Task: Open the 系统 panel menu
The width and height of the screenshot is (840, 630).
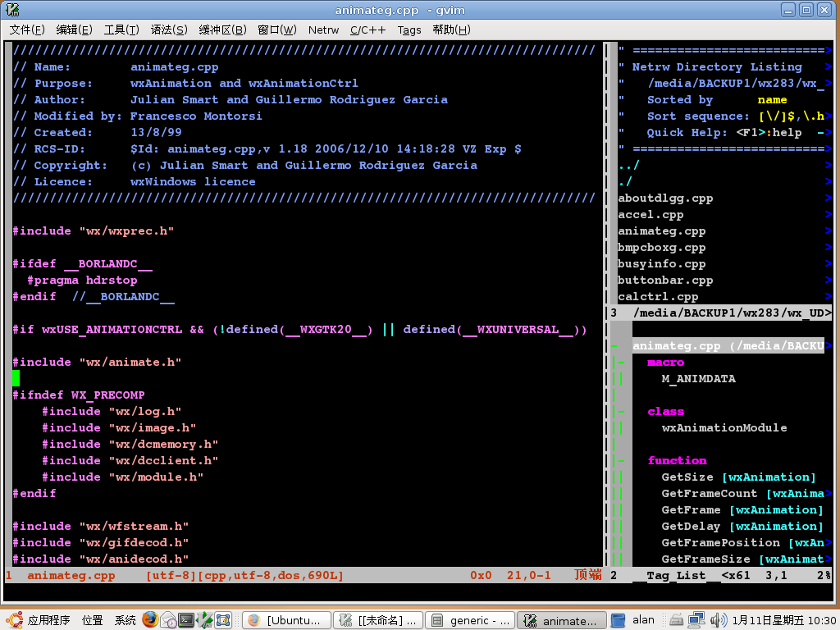Action: tap(125, 620)
